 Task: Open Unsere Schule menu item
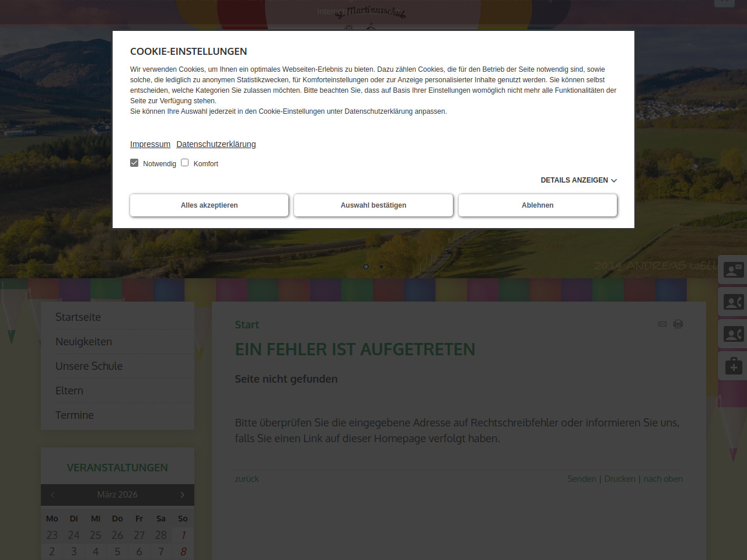89,366
